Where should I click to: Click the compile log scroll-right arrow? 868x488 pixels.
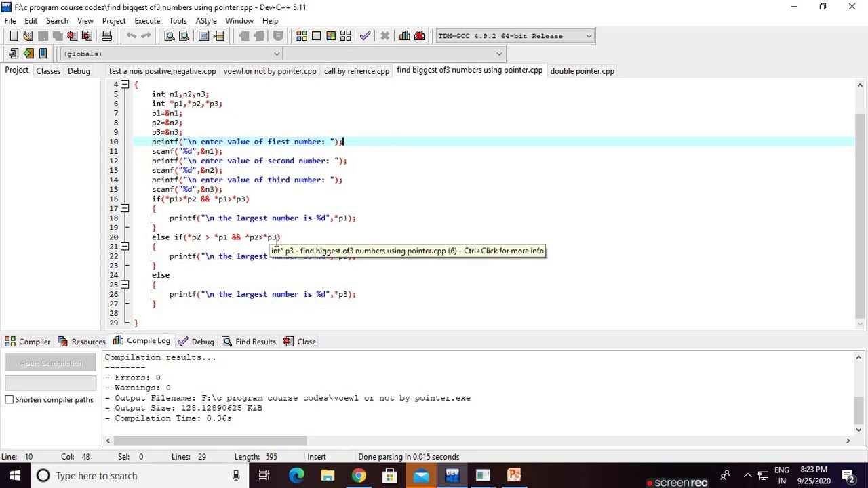[848, 441]
